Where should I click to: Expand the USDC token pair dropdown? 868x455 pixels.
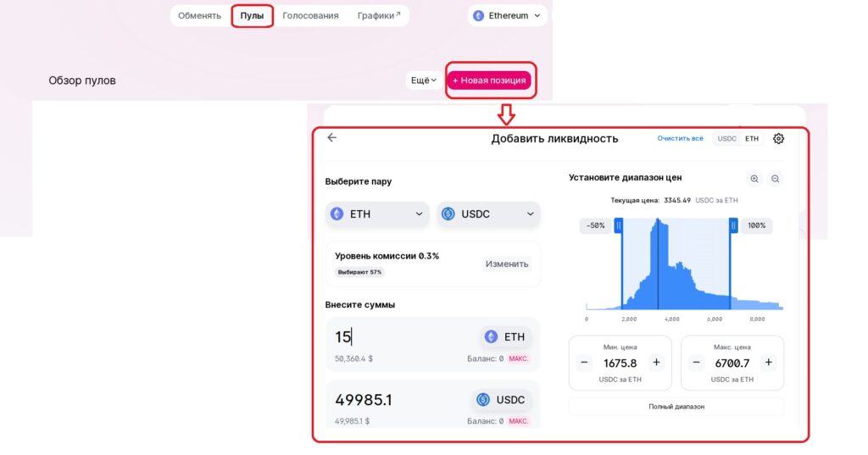[x=489, y=214]
